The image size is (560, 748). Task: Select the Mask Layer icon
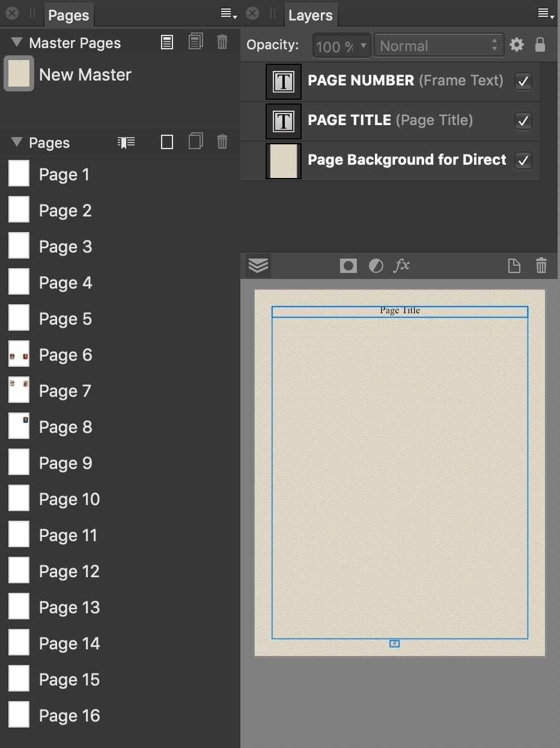coord(348,265)
